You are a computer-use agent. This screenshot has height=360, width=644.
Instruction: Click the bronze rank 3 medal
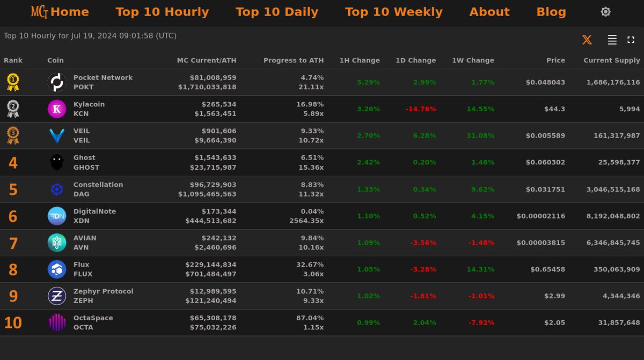point(13,136)
